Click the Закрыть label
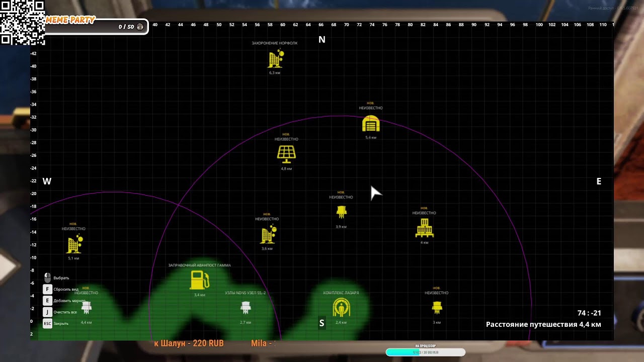 [x=61, y=324]
